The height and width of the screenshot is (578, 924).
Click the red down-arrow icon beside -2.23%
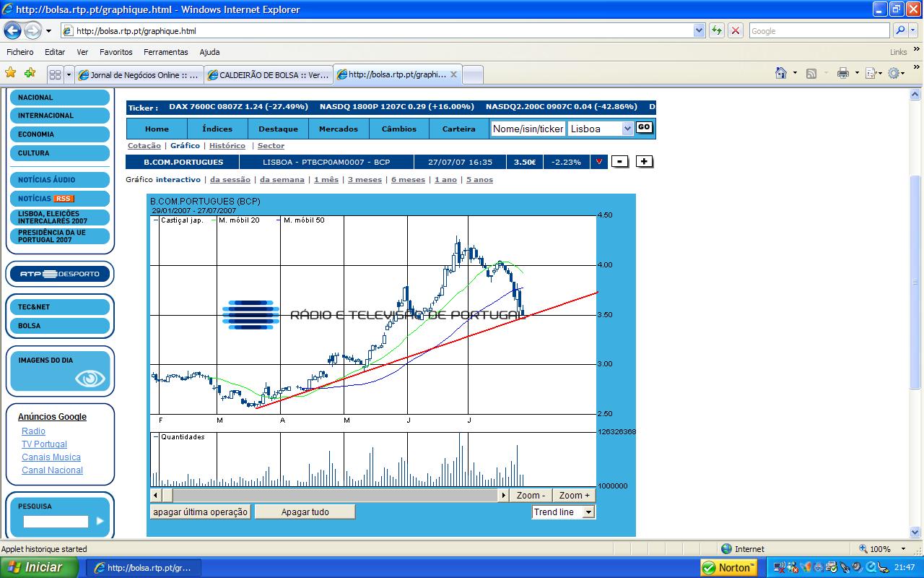599,162
